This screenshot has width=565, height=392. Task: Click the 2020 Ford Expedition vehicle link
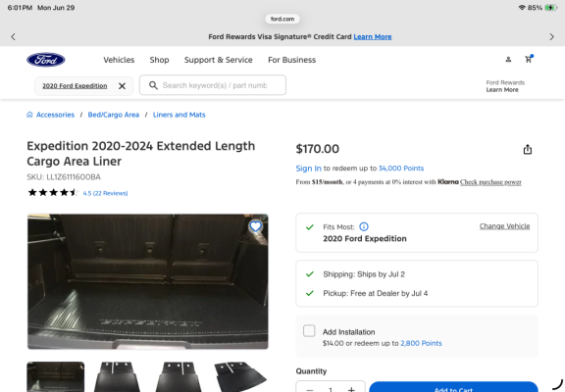75,86
